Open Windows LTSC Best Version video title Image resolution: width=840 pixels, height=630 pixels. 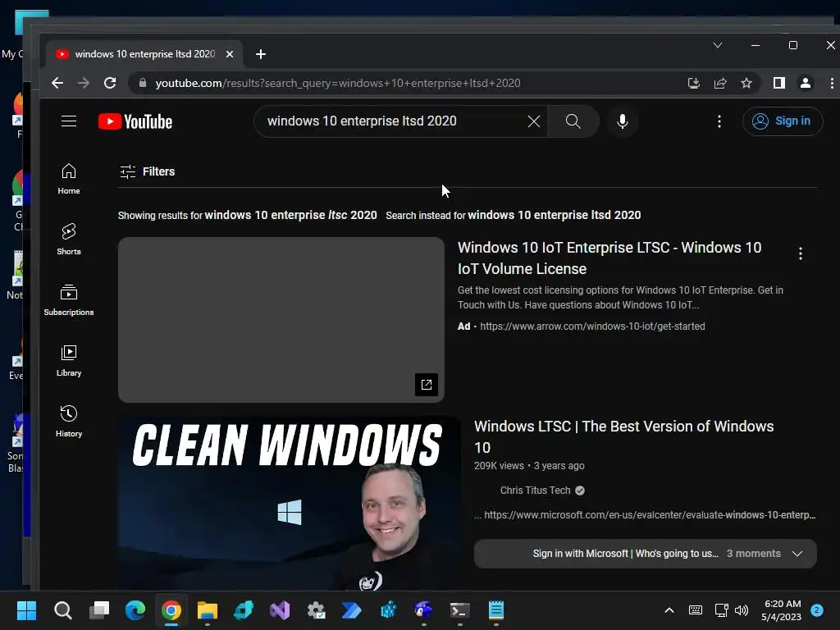click(623, 436)
